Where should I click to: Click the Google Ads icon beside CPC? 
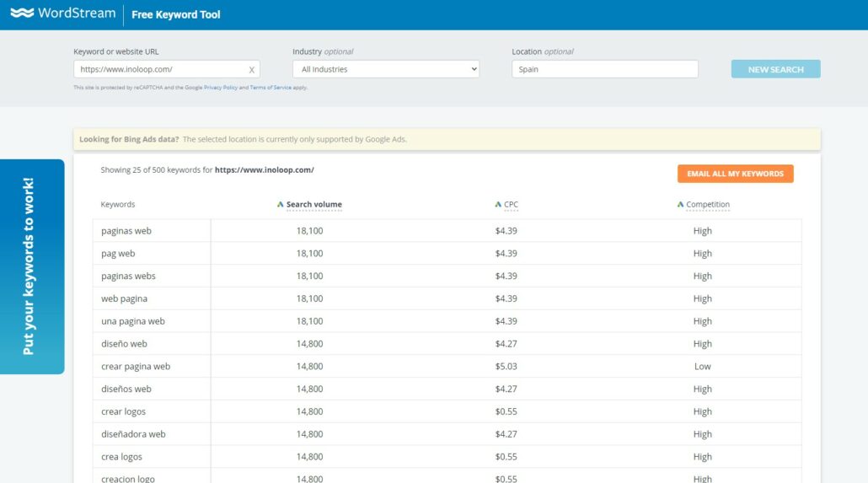click(498, 205)
